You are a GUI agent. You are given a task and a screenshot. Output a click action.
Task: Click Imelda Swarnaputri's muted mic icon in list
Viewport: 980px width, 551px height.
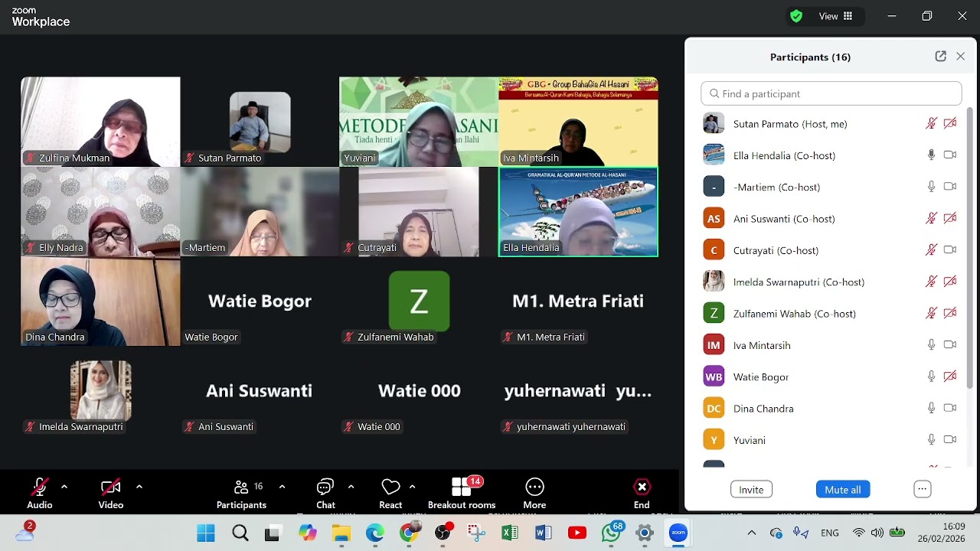931,281
